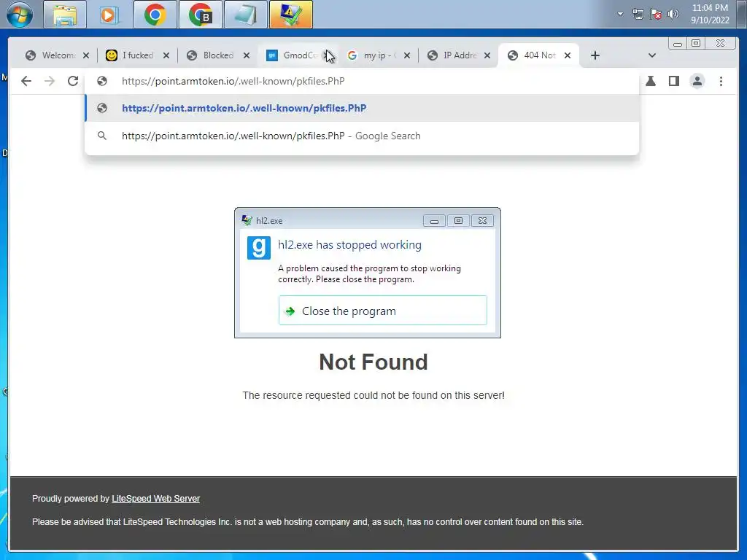Open the network tray icon
Viewport: 747px width, 560px height.
coord(638,14)
